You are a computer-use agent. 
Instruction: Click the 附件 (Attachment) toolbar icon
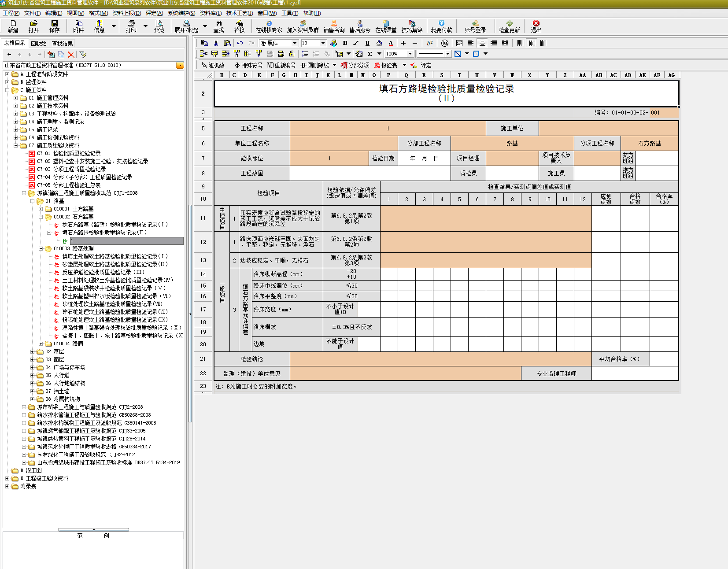pos(78,26)
